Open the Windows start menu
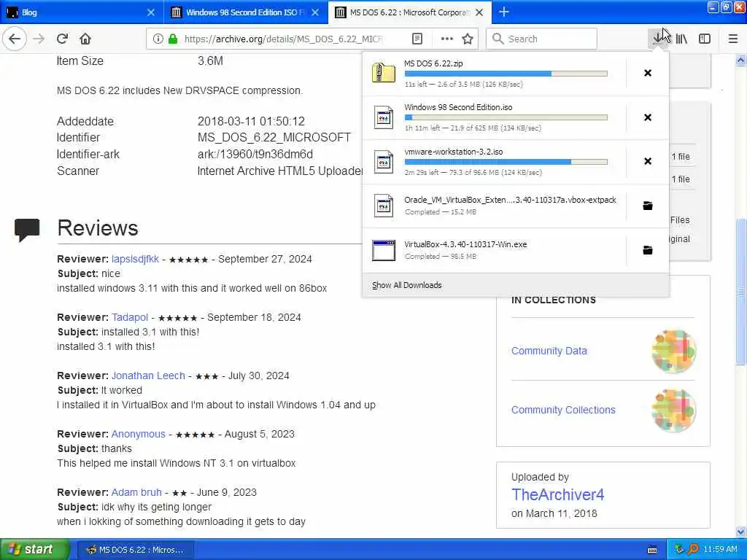This screenshot has width=747, height=560. coord(34,550)
